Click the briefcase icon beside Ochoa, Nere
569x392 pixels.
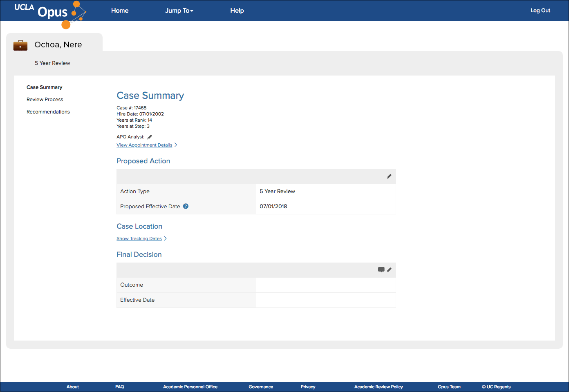pos(20,45)
